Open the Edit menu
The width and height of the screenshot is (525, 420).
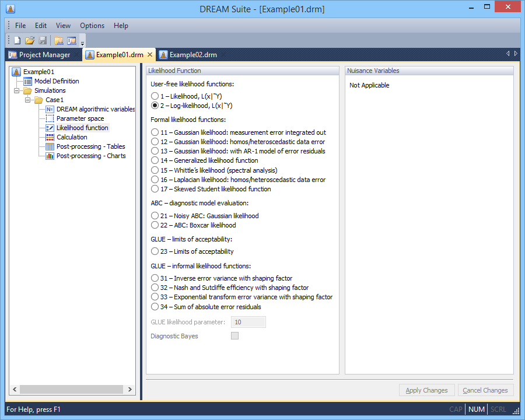click(41, 26)
